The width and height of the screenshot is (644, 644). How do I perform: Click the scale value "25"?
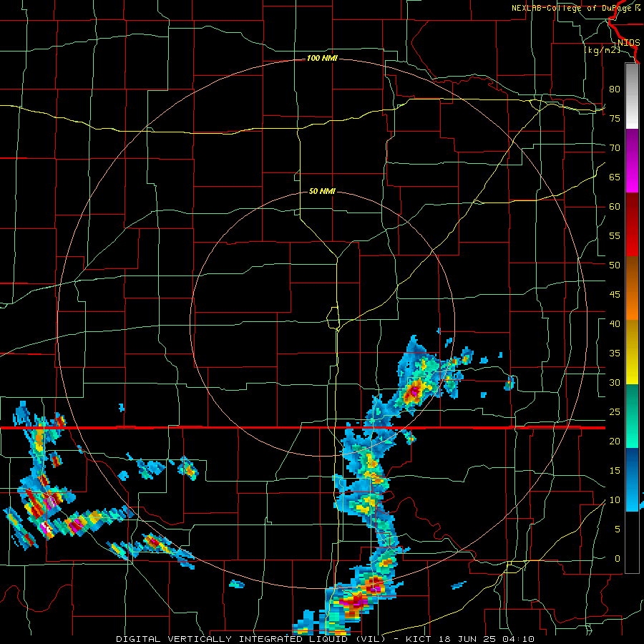pos(615,412)
